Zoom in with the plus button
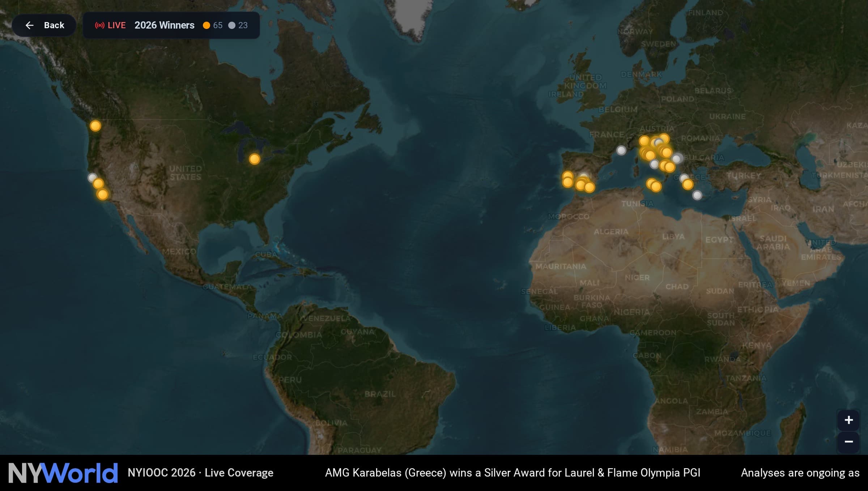Image resolution: width=868 pixels, height=491 pixels. tap(848, 420)
